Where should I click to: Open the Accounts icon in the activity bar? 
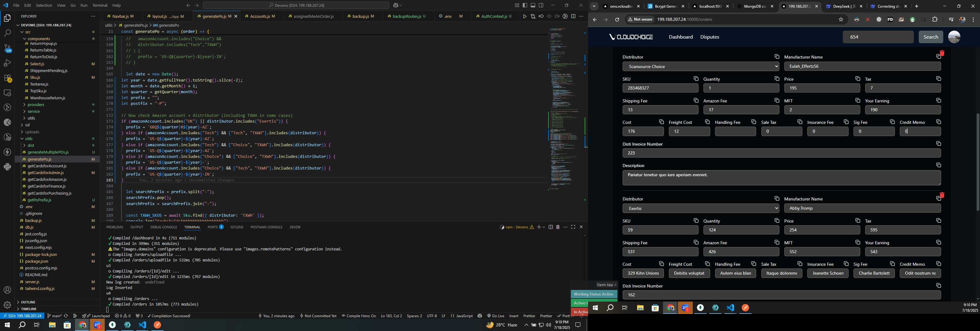click(7, 290)
